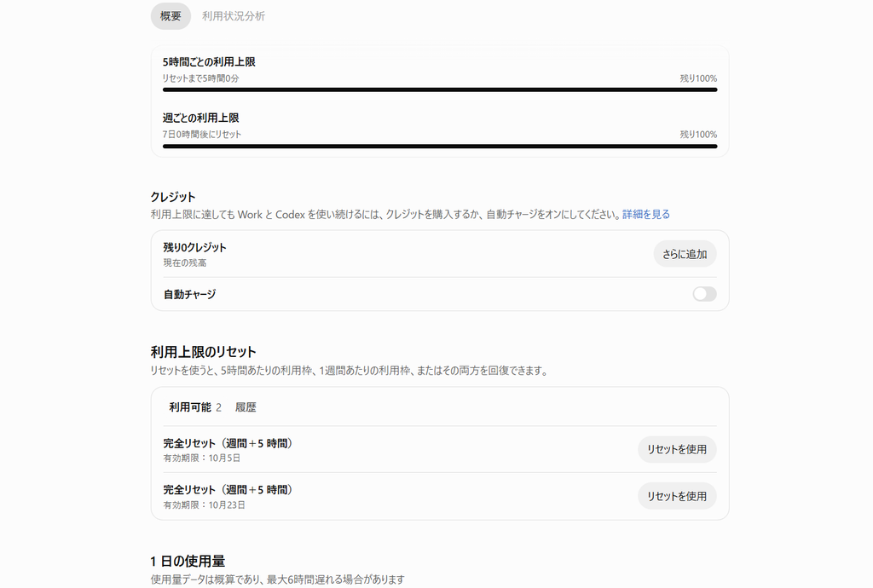Switch to the 利用状況分析 tab

point(234,16)
